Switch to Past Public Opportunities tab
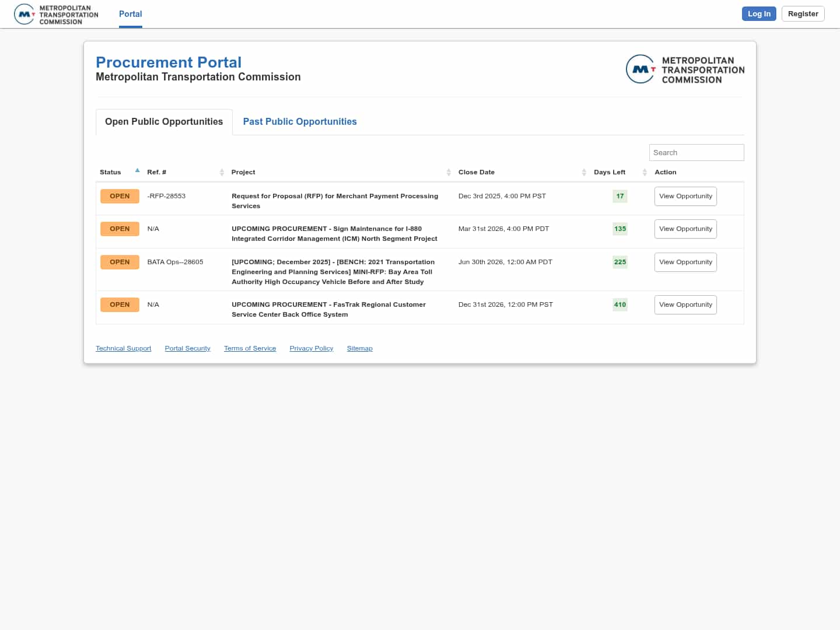Viewport: 840px width, 630px height. (x=299, y=122)
